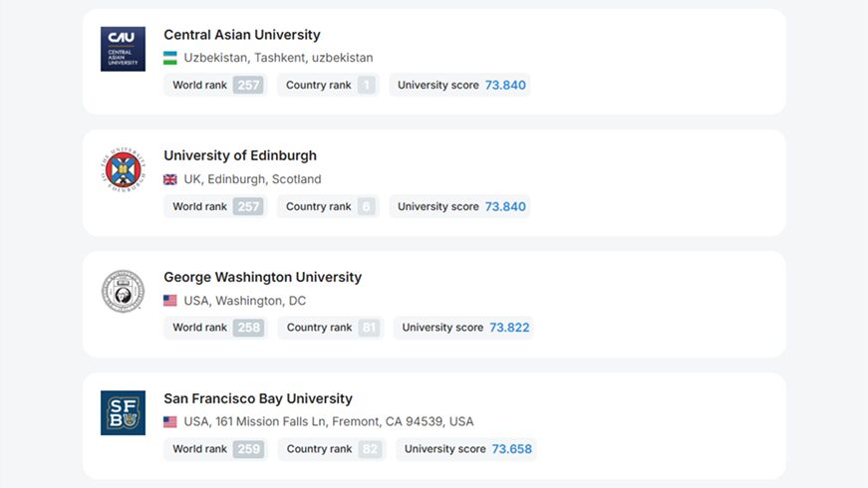Click the San Francisco Bay University SFBU logo
Viewport: 868px width, 488px height.
tap(123, 412)
